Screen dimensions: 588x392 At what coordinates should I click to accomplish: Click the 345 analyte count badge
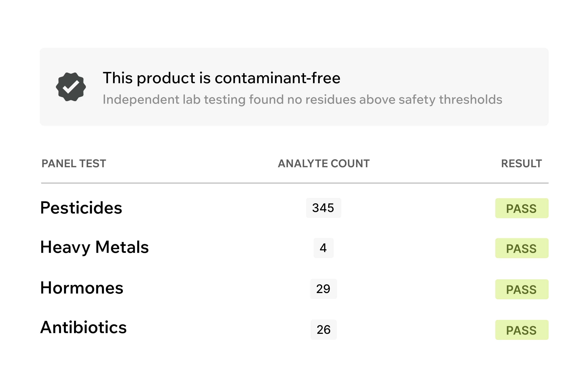point(324,208)
